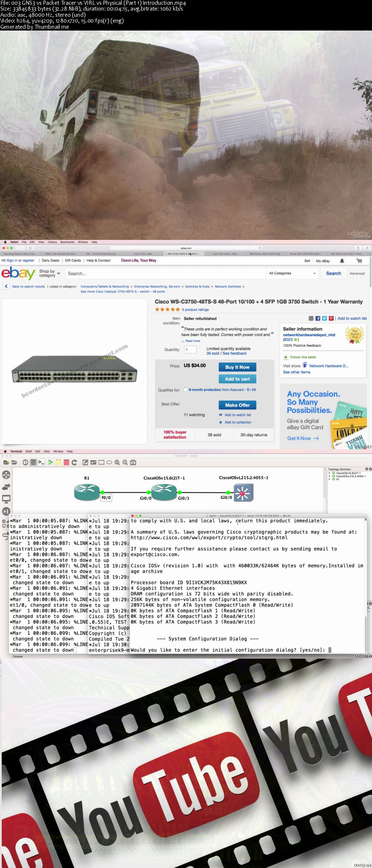Suspend all devices with yellow pause icon
372x868 pixels.
pos(58,462)
